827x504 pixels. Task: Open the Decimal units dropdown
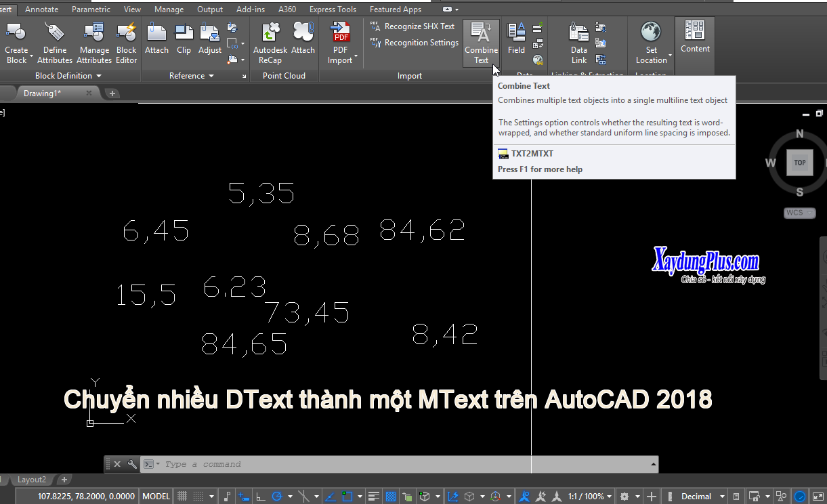pos(696,496)
